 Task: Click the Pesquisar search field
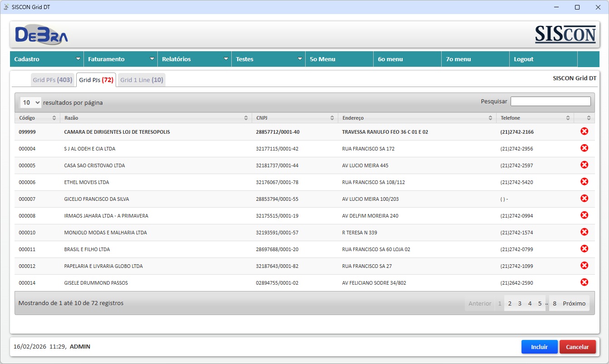(x=551, y=102)
